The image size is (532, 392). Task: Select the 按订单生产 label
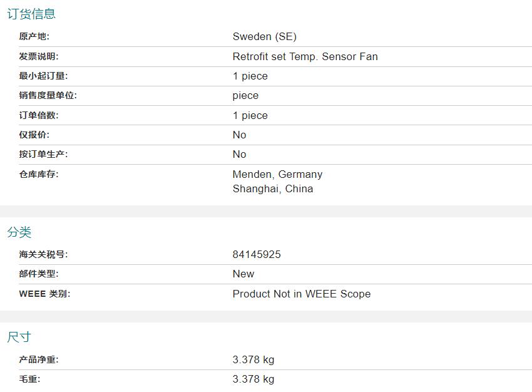pos(43,154)
